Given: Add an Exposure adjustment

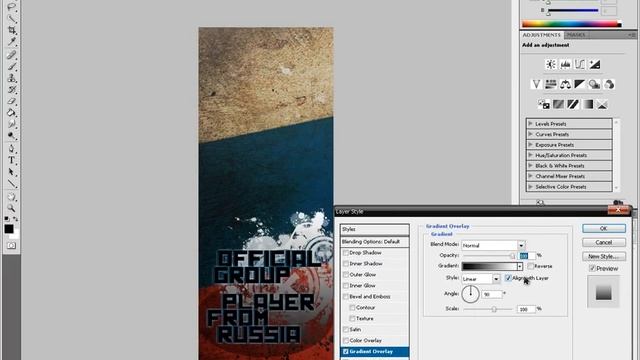Looking at the screenshot, I should tap(594, 64).
